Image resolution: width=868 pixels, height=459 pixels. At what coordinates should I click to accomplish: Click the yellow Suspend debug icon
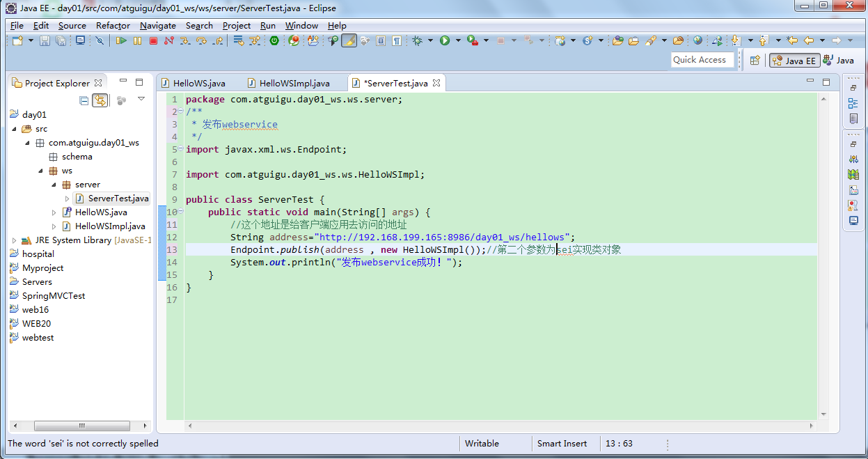coord(137,40)
